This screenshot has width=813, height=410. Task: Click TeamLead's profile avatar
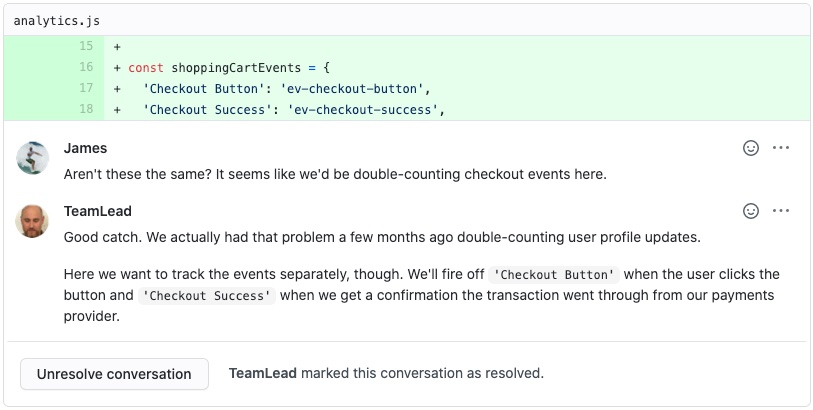(x=33, y=221)
